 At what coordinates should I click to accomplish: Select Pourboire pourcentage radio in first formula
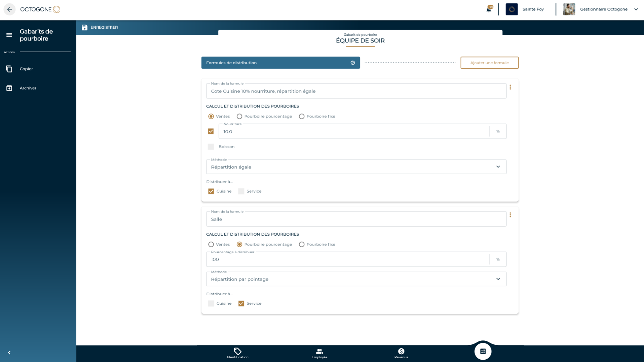pyautogui.click(x=239, y=117)
